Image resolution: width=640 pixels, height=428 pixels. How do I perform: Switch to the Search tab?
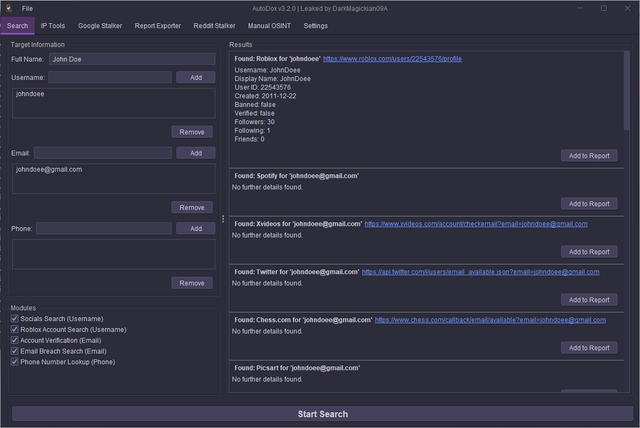point(18,26)
